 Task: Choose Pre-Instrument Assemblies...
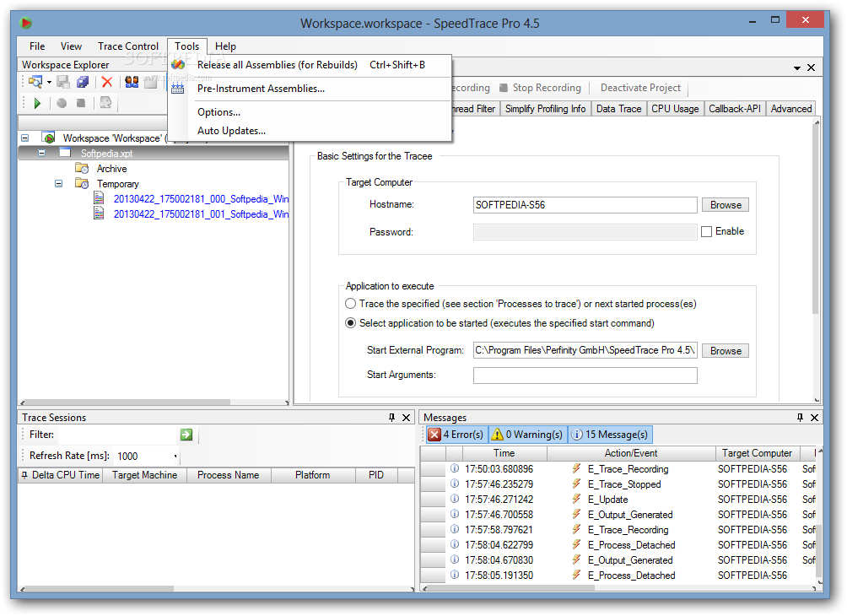pyautogui.click(x=310, y=89)
